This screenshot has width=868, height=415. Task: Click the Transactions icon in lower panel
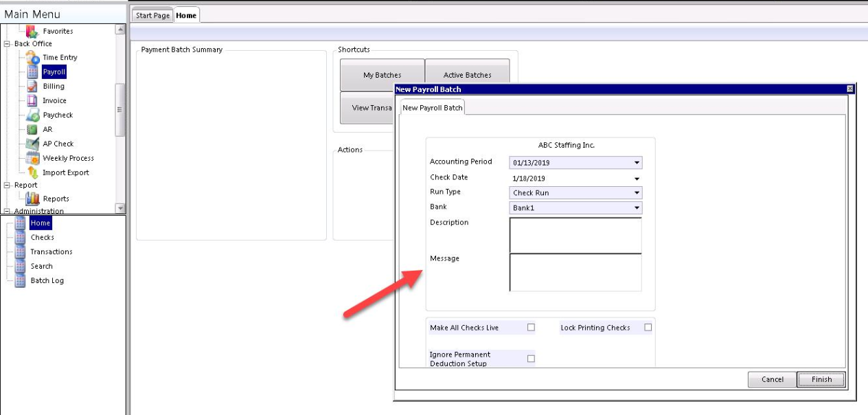[x=20, y=252]
